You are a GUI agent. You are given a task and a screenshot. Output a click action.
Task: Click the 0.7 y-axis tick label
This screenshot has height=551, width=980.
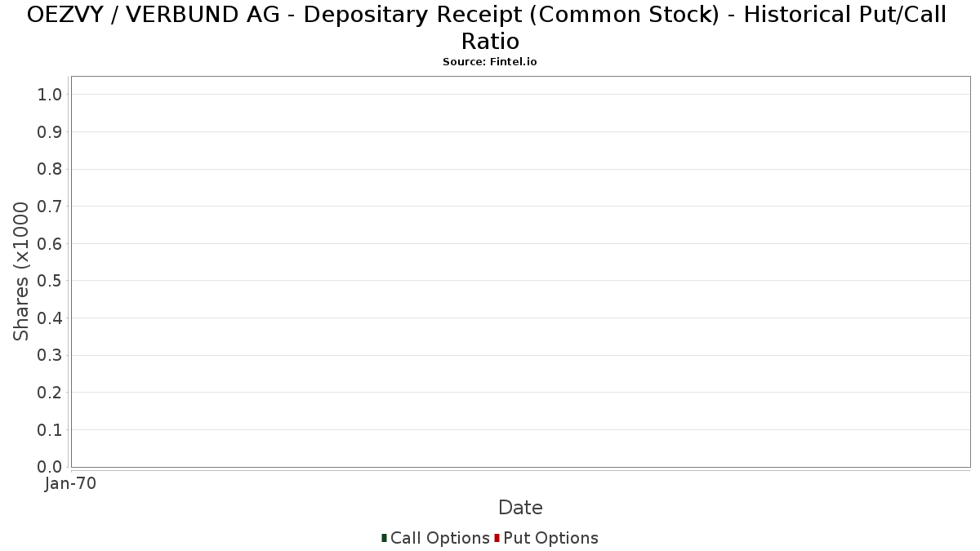pyautogui.click(x=50, y=207)
